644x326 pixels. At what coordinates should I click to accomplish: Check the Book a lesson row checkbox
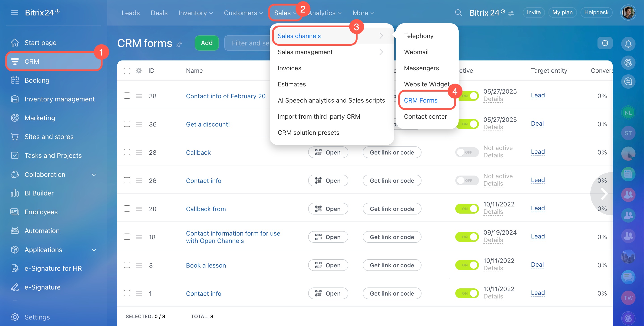127,265
